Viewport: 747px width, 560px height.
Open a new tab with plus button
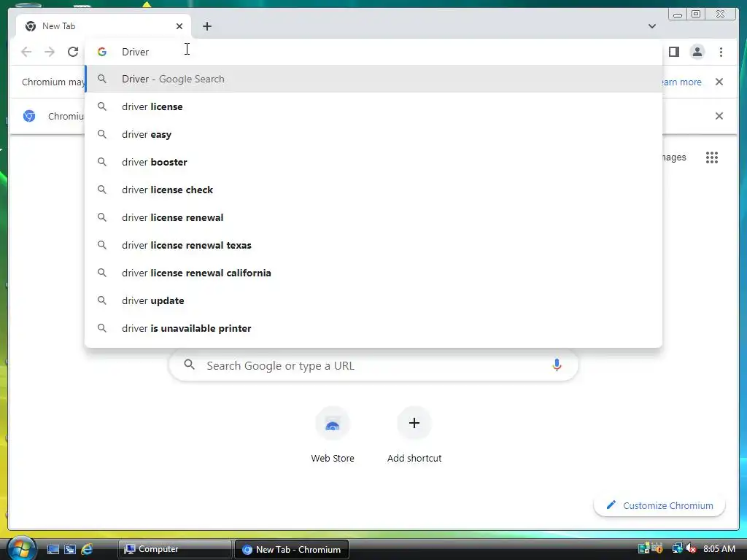206,26
